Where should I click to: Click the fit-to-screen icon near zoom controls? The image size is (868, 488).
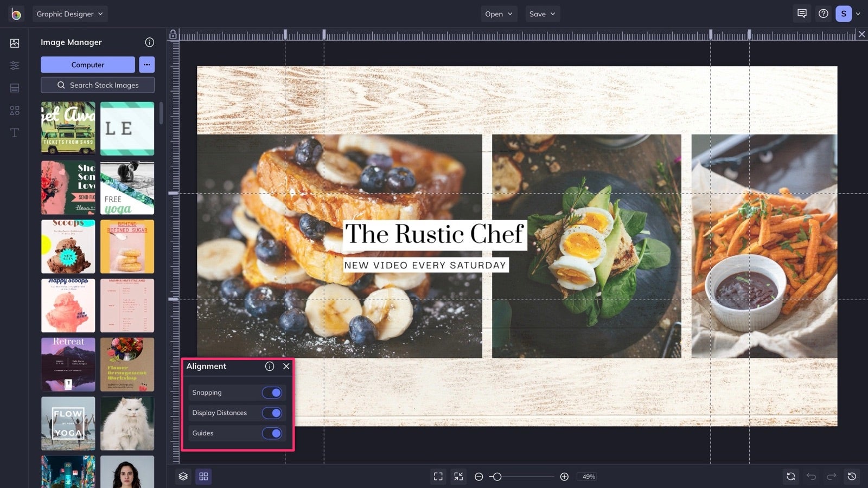point(438,477)
